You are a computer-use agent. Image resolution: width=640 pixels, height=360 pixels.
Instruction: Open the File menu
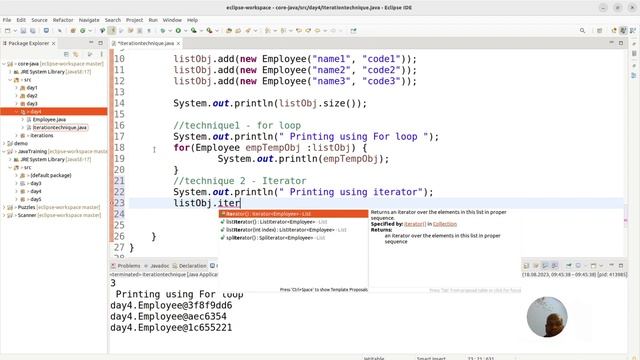point(7,20)
